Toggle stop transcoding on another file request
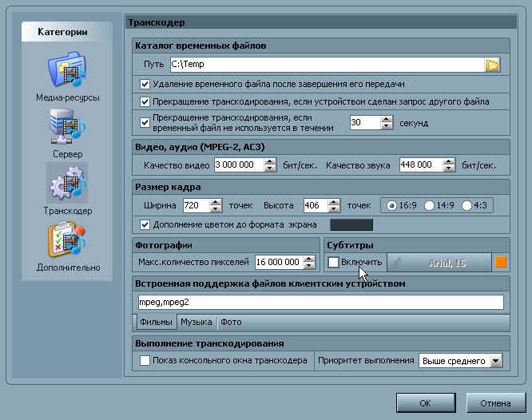Screen dimensions: 532x420 (x=145, y=101)
